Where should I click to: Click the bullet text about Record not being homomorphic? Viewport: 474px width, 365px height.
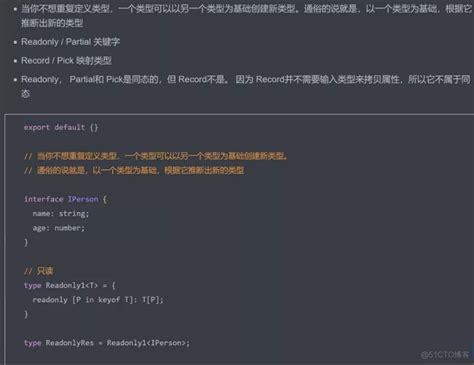click(x=246, y=86)
